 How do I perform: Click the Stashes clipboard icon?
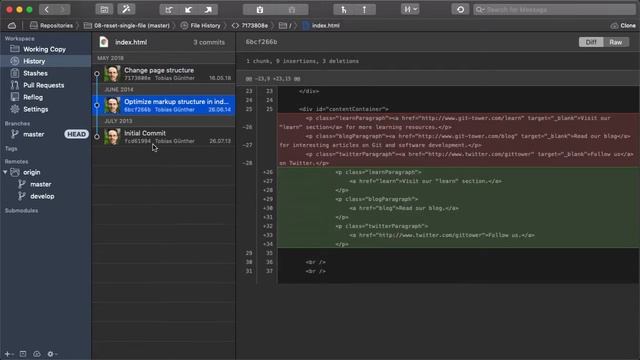pyautogui.click(x=15, y=73)
